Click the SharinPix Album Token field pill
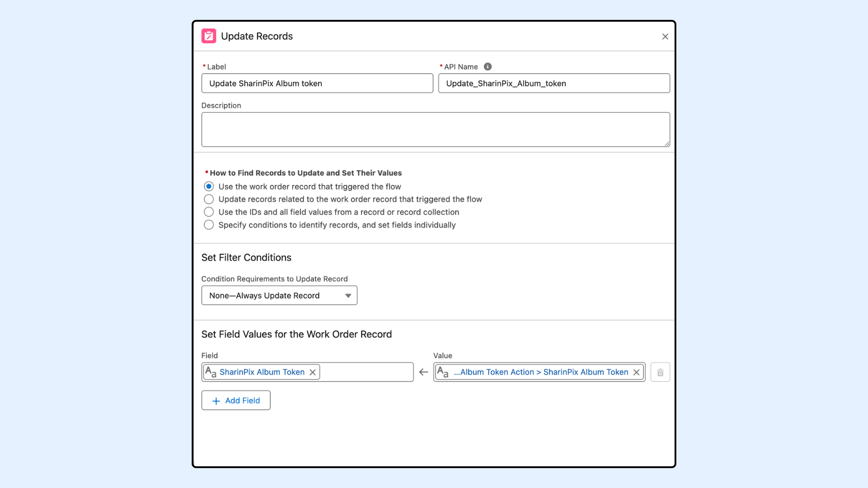This screenshot has width=868, height=488. (x=262, y=372)
